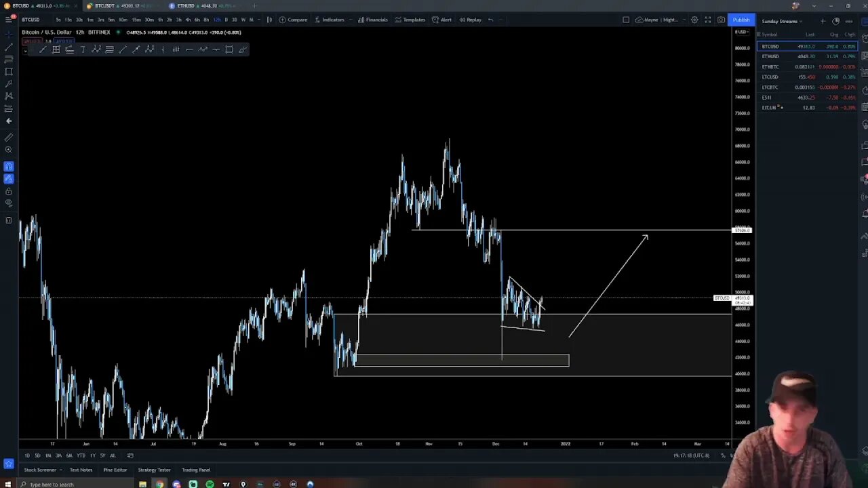Open the Text Notes tab
Viewport: 868px width, 488px height.
click(81, 470)
